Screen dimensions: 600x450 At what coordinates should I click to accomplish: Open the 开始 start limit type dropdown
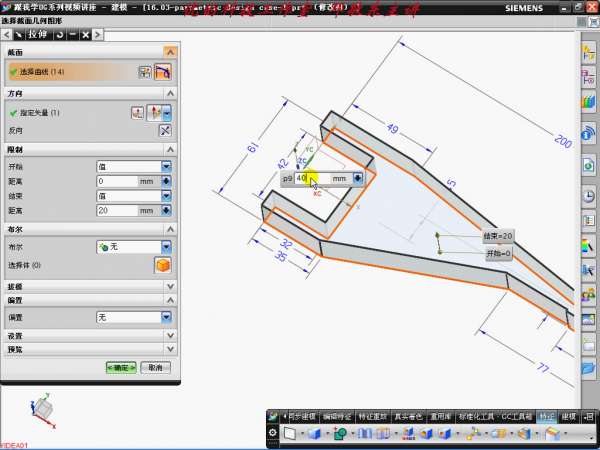point(166,166)
